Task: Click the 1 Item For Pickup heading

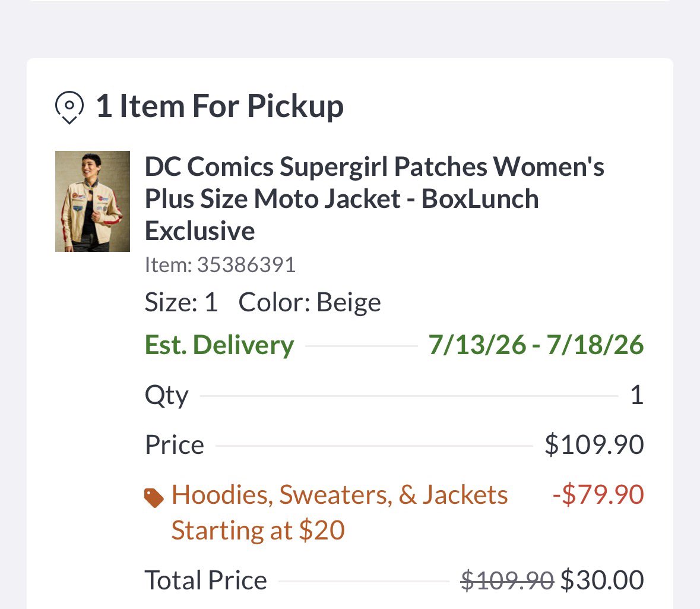Action: click(x=220, y=106)
